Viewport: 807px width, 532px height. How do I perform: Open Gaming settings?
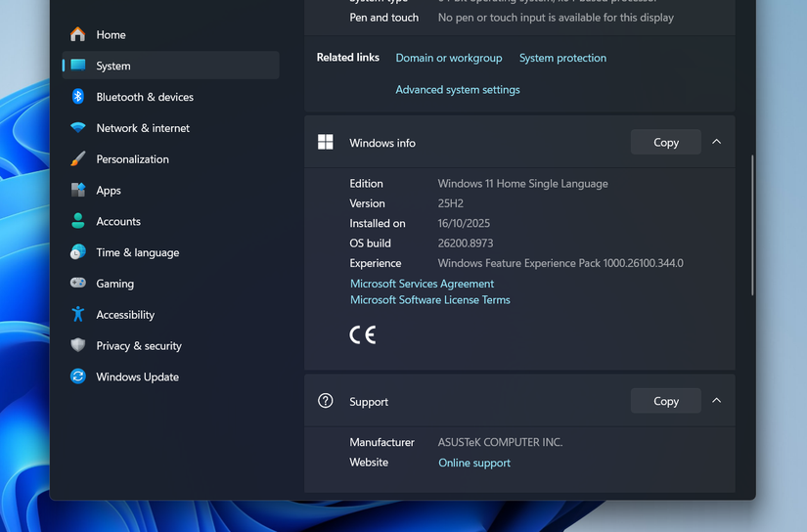[x=170, y=284]
